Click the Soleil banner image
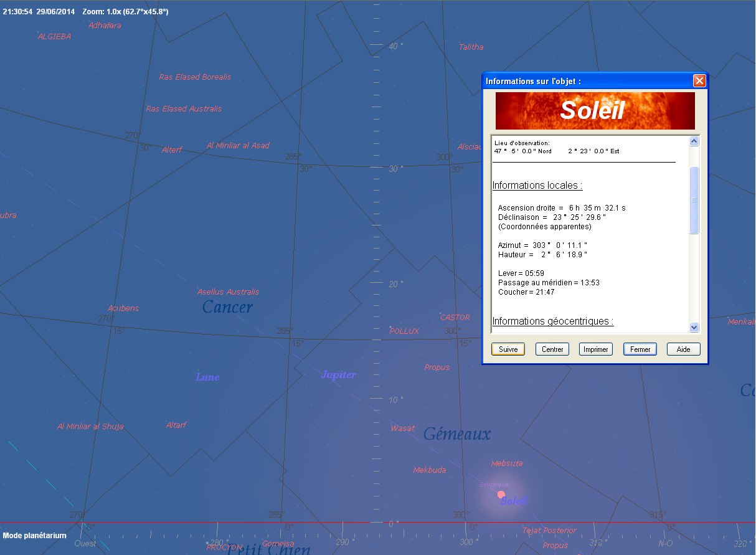Viewport: 756px width, 555px height. 595,110
